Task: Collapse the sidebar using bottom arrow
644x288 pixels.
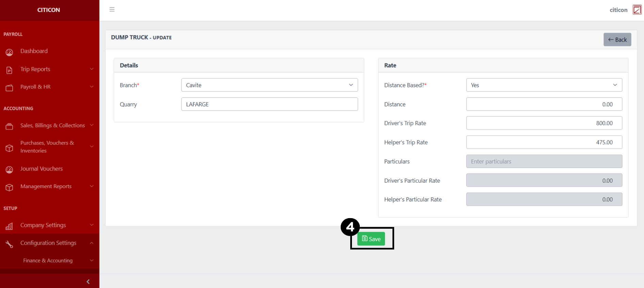Action: tap(88, 282)
